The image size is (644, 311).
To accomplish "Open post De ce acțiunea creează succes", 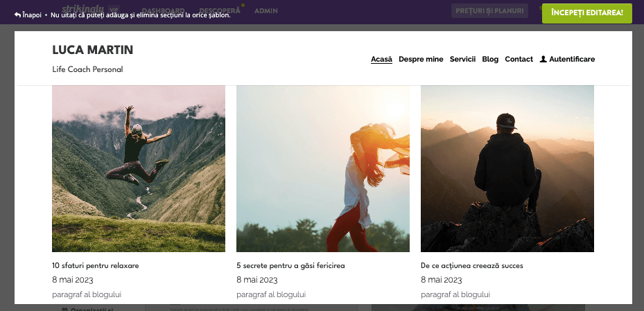I will pos(472,265).
